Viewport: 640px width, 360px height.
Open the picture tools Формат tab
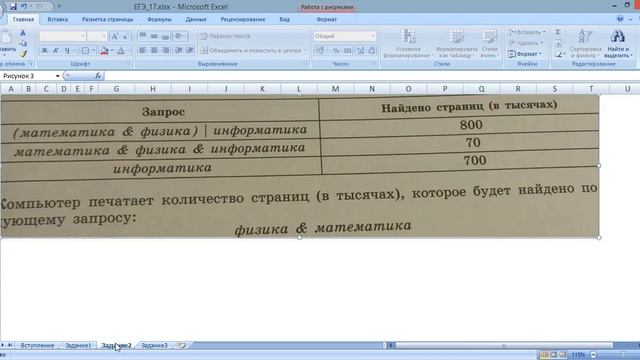click(x=327, y=19)
